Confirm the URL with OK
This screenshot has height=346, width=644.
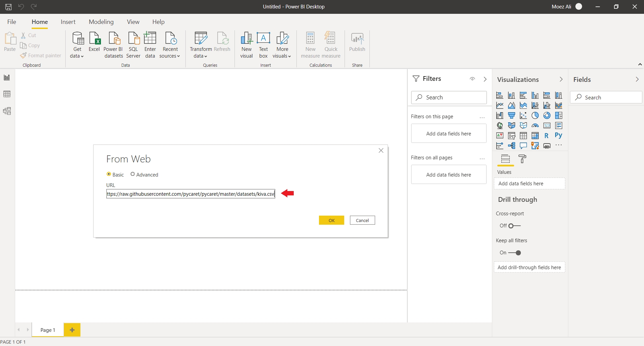tap(331, 220)
